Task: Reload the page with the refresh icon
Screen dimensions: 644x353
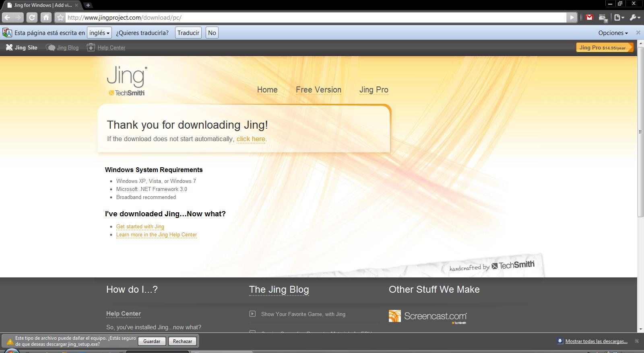Action: point(32,17)
